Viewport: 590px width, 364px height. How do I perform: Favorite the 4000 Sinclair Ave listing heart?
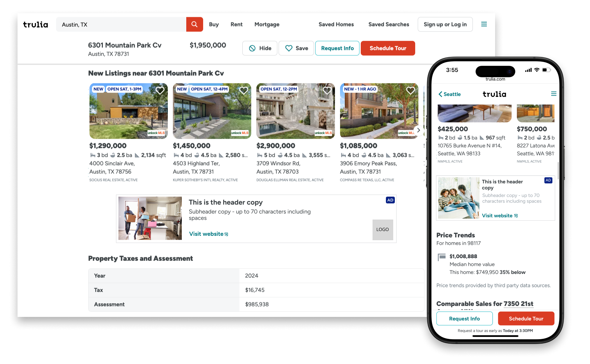(x=160, y=91)
